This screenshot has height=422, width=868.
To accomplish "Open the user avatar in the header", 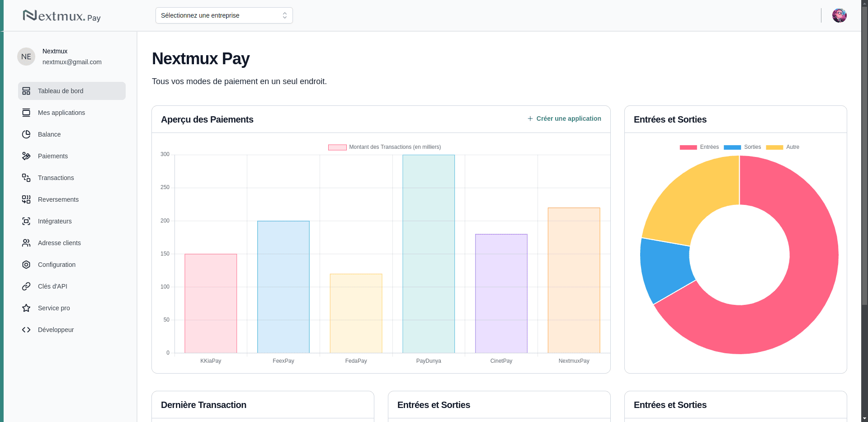I will coord(840,15).
